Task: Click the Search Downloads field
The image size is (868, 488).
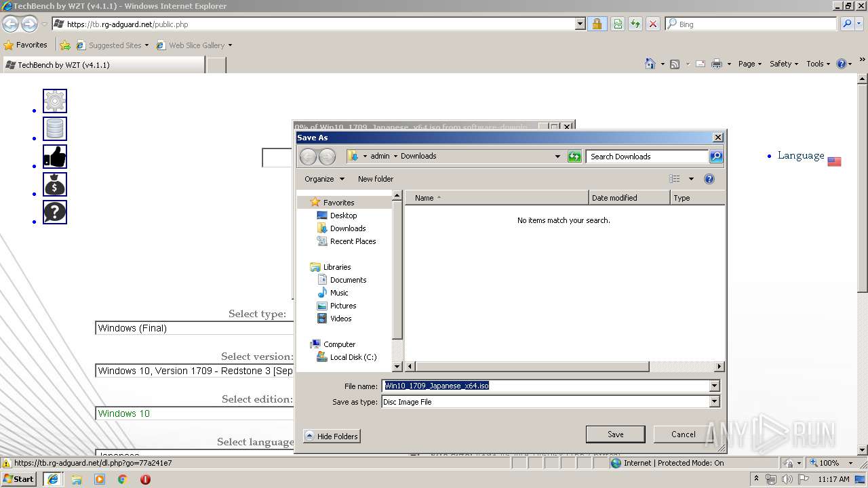Action: (647, 157)
